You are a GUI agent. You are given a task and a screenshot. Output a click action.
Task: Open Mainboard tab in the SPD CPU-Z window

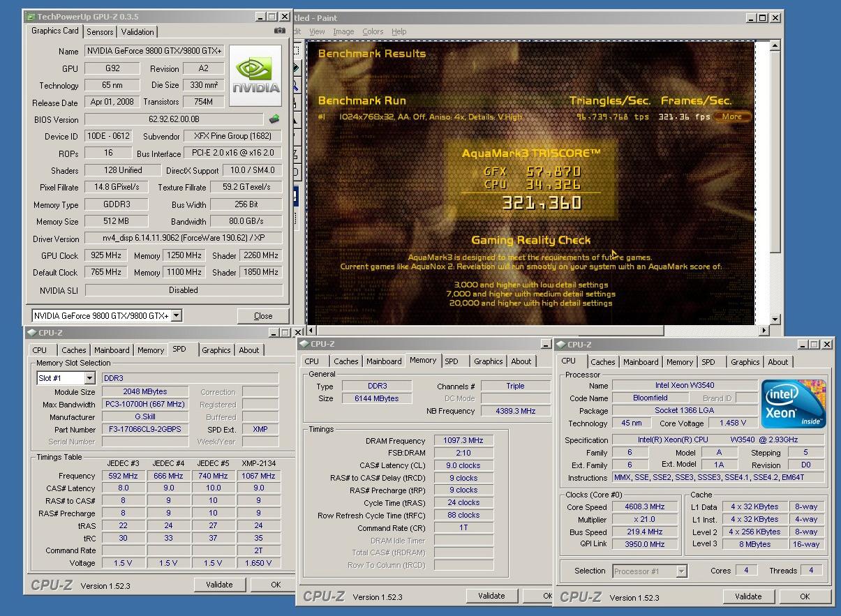click(112, 350)
